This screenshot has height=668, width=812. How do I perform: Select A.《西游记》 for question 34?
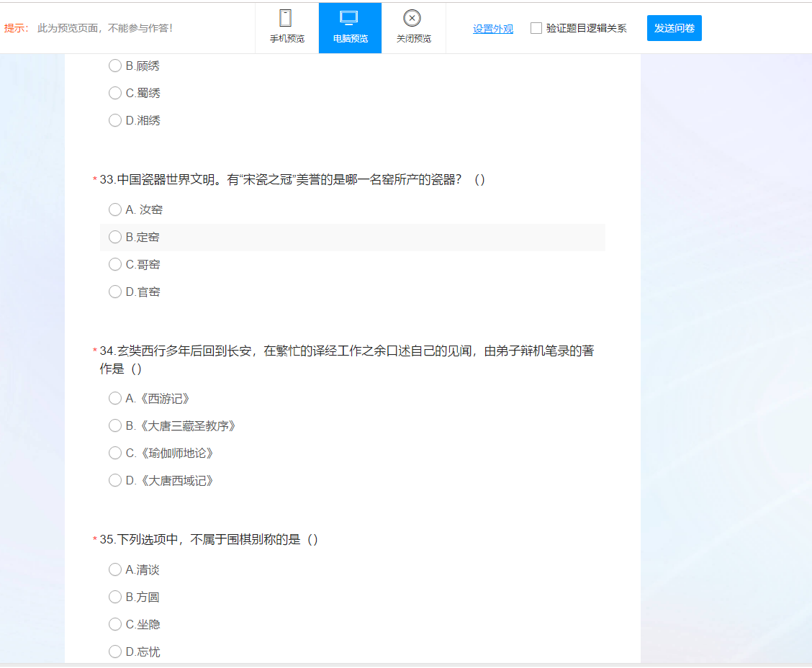(115, 398)
